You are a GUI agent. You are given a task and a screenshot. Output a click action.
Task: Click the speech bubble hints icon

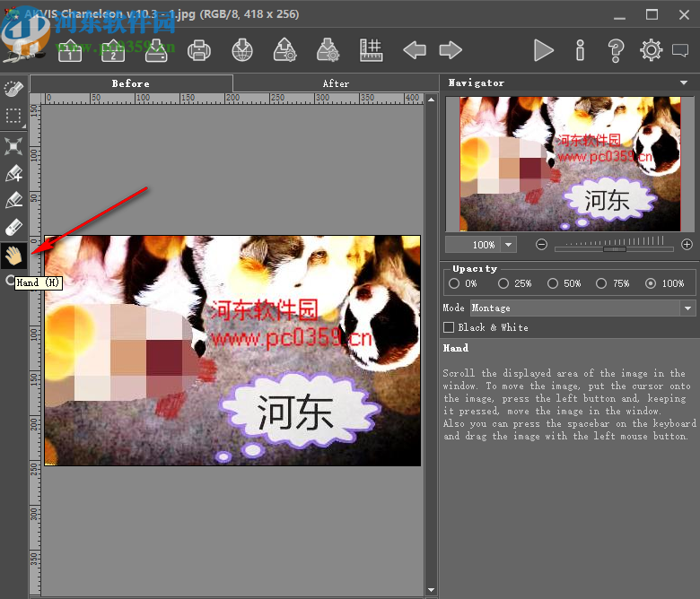click(x=680, y=50)
